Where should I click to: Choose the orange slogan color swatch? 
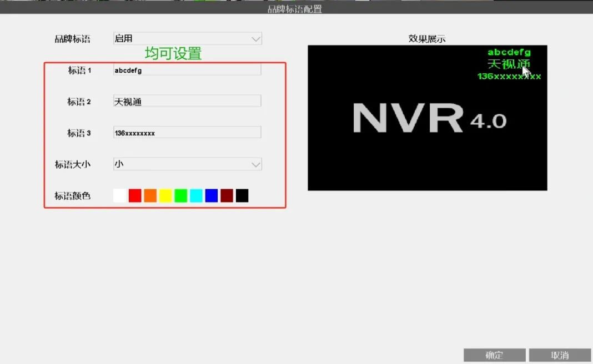pos(150,195)
